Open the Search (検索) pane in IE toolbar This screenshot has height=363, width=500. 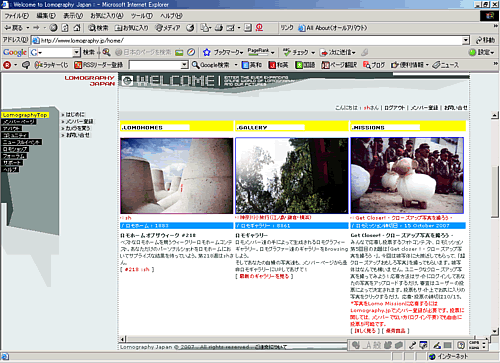coord(98,28)
